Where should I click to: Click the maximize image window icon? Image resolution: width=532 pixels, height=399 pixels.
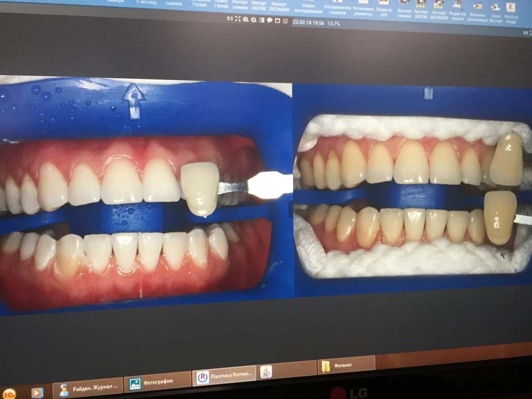(278, 21)
